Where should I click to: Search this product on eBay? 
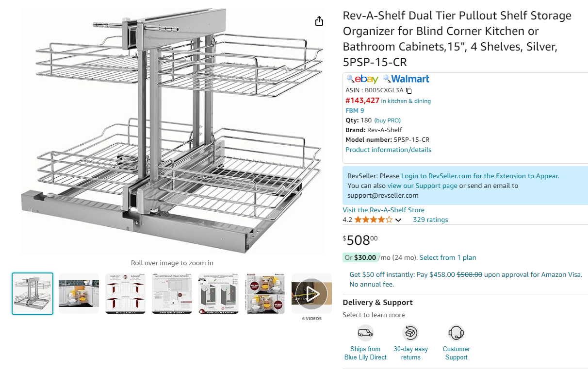pos(362,79)
